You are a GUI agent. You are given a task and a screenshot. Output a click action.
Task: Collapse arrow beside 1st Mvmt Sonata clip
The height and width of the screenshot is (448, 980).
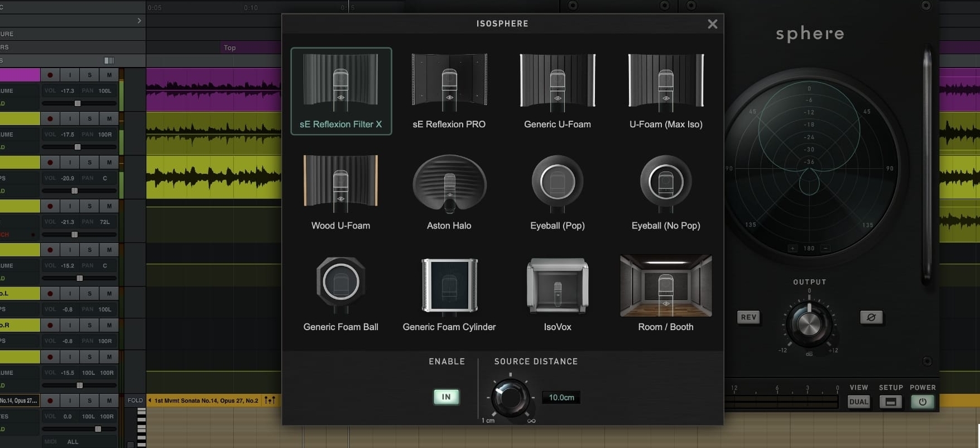click(150, 400)
